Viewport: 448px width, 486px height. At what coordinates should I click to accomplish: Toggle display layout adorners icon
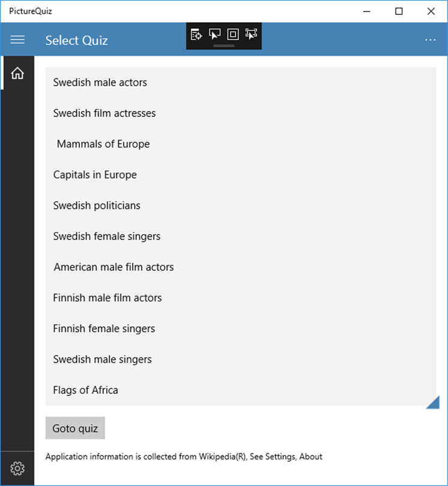[233, 34]
